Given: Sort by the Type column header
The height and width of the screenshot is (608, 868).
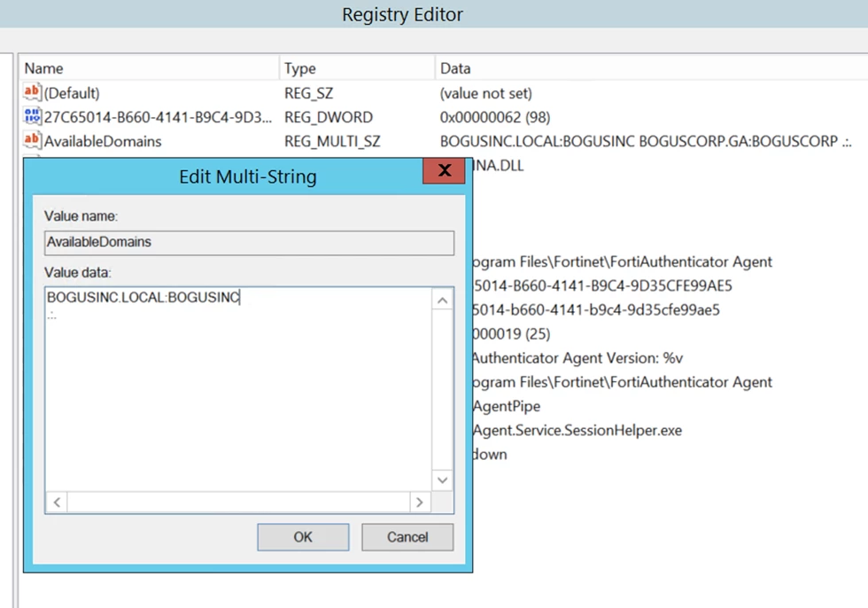Looking at the screenshot, I should coord(357,68).
